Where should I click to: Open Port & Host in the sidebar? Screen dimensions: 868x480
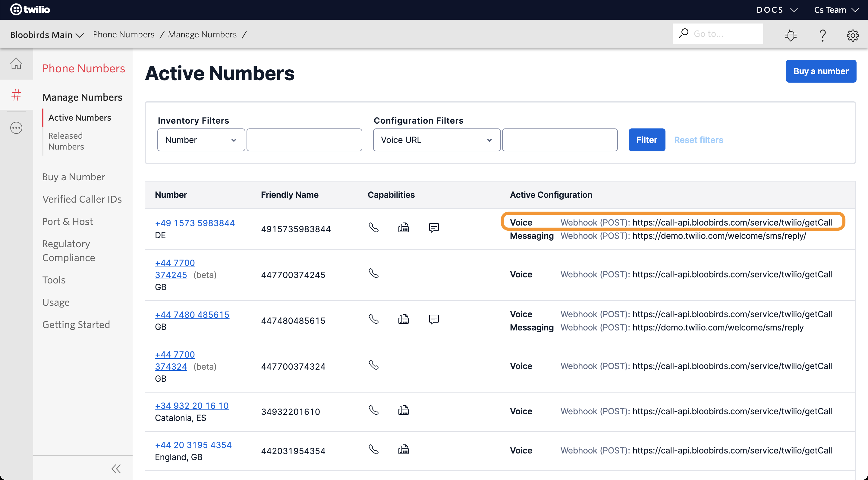[x=68, y=222]
